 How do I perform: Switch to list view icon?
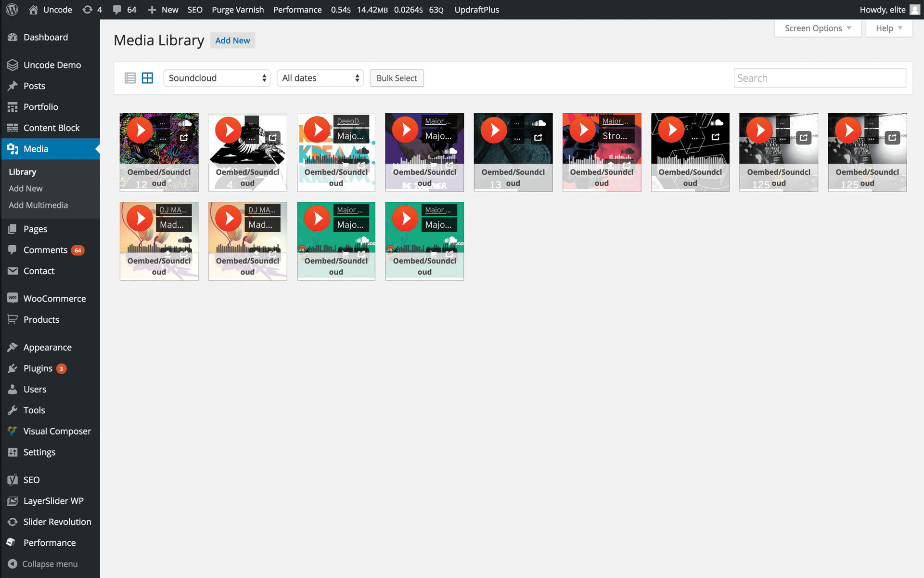coord(130,78)
